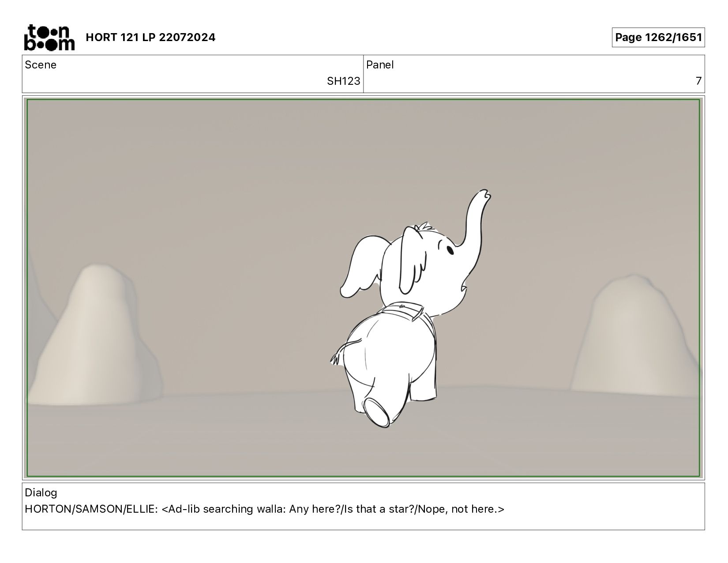Select the HORTON/SAMSON/ELLIE dialog line
Screen dimensions: 728x563
pos(264,509)
